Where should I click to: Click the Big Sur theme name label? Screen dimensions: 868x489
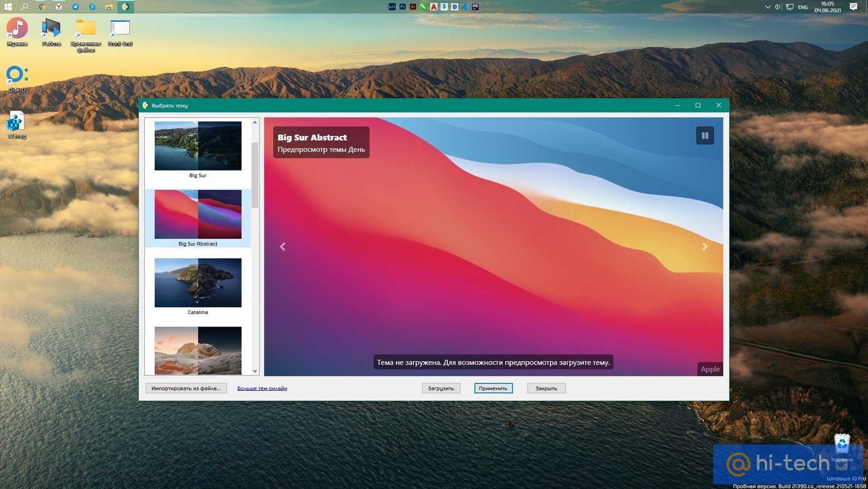pos(198,175)
